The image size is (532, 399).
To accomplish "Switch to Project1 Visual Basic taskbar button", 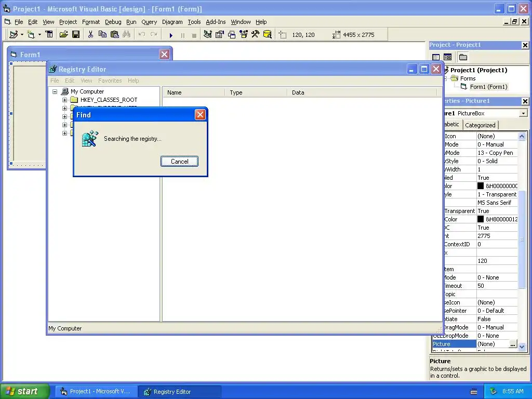I will pyautogui.click(x=96, y=392).
